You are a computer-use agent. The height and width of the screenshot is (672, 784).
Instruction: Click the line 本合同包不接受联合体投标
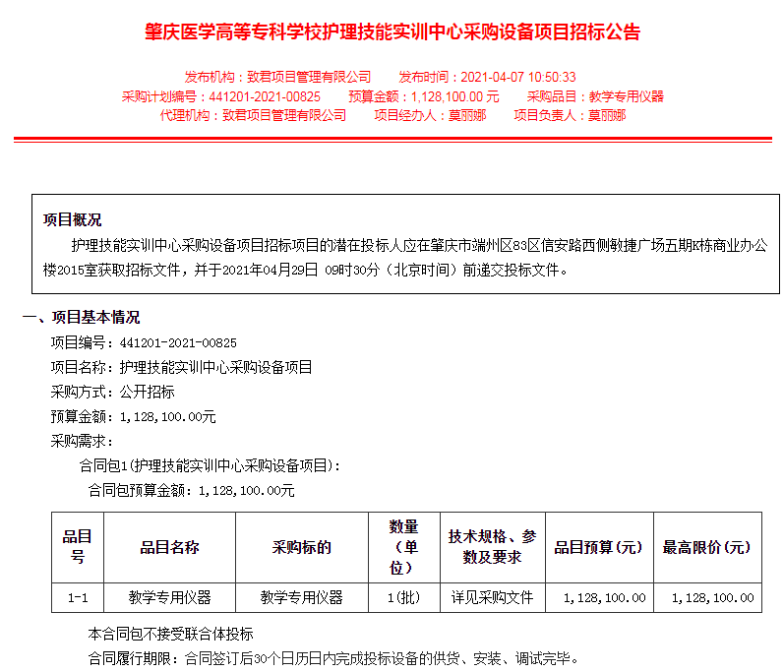(170, 634)
